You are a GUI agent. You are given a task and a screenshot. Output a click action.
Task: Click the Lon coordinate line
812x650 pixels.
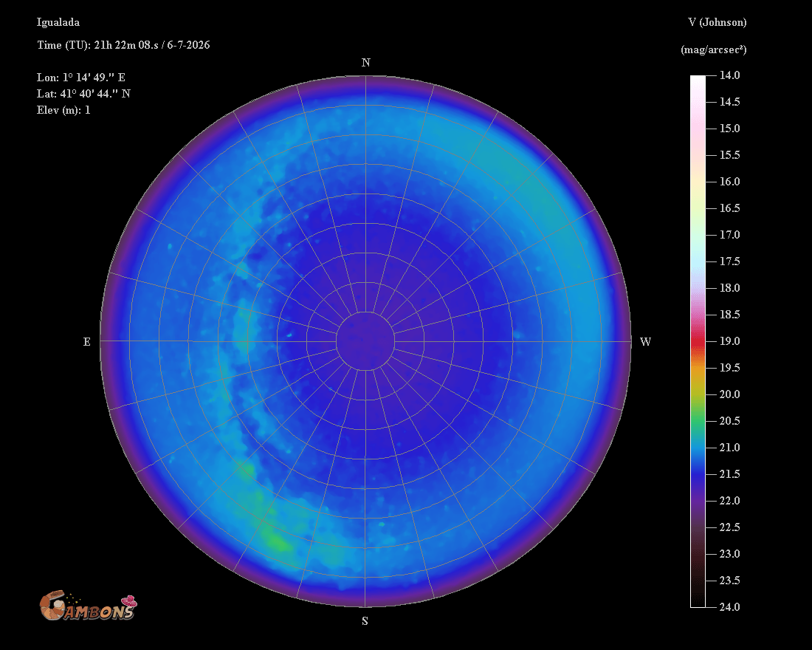tap(80, 78)
